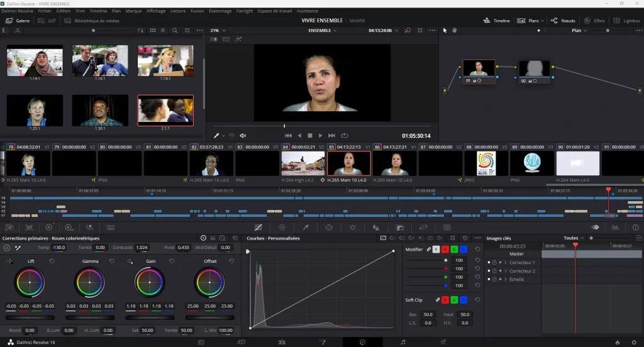The image size is (644, 347).
Task: Open the LUT browser
Action: 47,21
